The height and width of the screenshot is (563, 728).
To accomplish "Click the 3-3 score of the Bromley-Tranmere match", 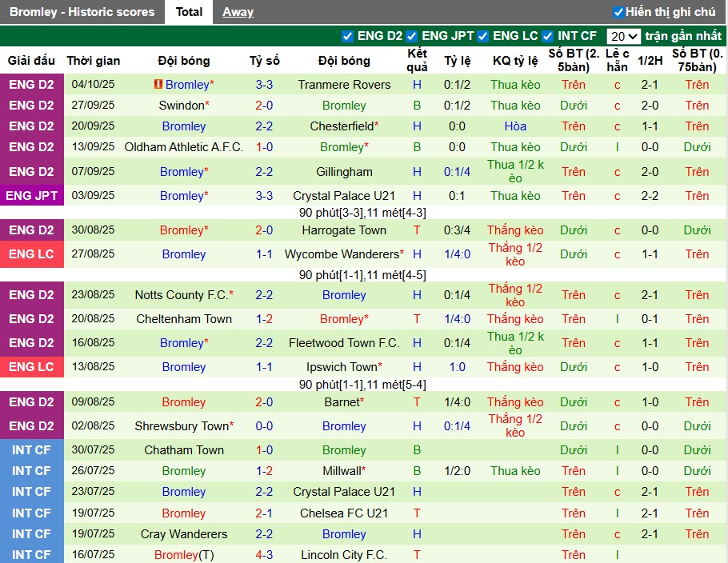I will click(x=264, y=83).
